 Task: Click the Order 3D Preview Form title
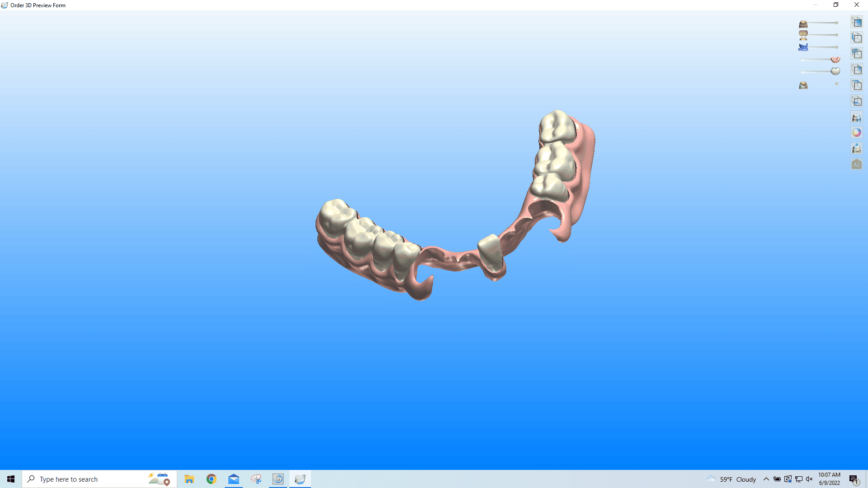pyautogui.click(x=38, y=5)
